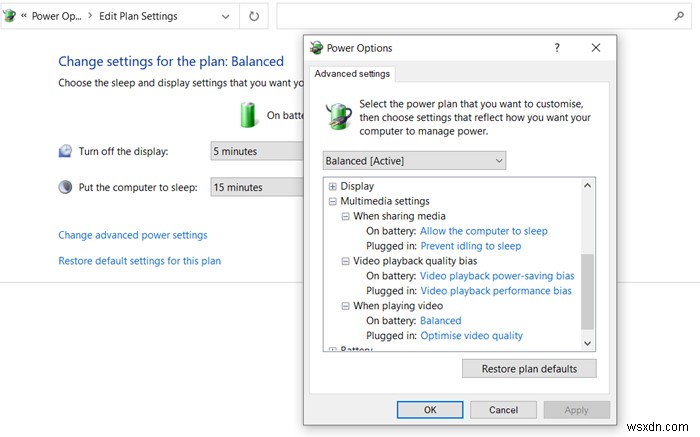The height and width of the screenshot is (437, 700).
Task: Click Prevent idling to sleep value
Action: [471, 246]
